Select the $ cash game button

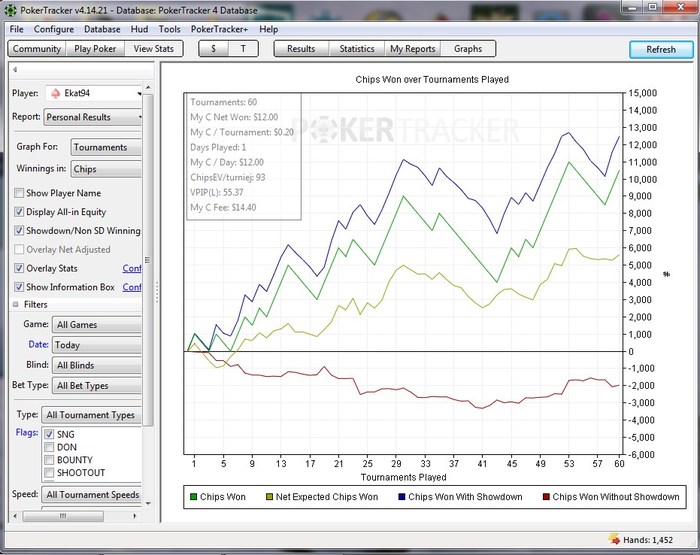pos(213,49)
